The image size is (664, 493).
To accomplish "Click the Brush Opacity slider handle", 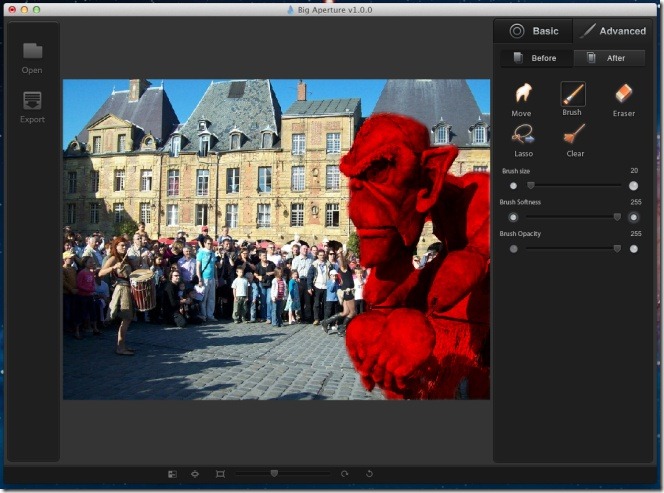I will pyautogui.click(x=617, y=248).
